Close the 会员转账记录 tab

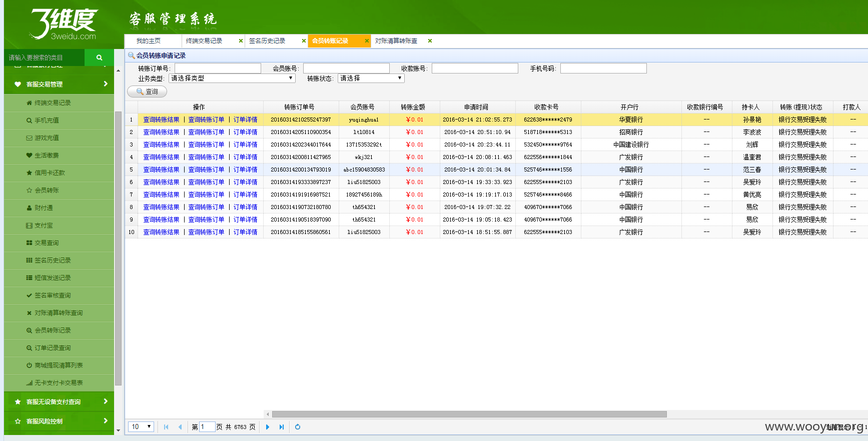pyautogui.click(x=367, y=41)
